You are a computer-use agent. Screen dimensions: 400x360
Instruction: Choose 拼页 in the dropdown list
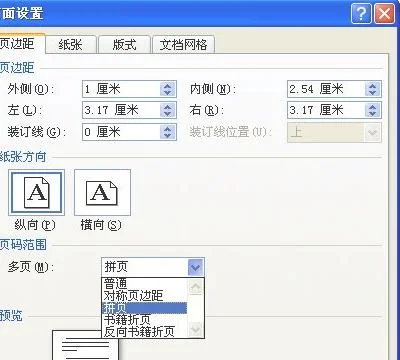[x=144, y=308]
